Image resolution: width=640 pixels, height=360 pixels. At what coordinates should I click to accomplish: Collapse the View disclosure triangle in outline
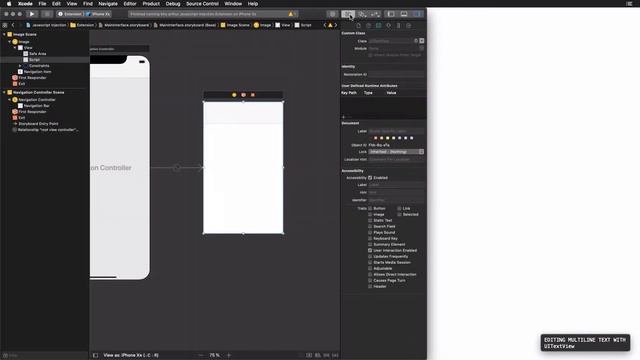point(15,48)
